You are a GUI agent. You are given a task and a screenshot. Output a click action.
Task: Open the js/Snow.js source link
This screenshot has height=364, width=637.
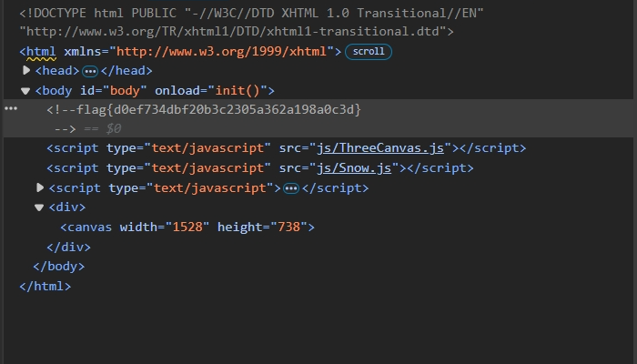pos(354,167)
